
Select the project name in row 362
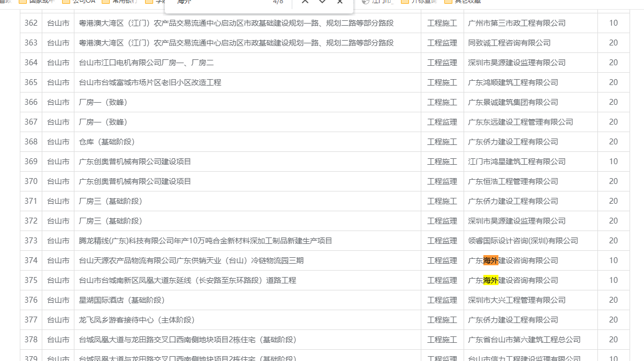236,23
